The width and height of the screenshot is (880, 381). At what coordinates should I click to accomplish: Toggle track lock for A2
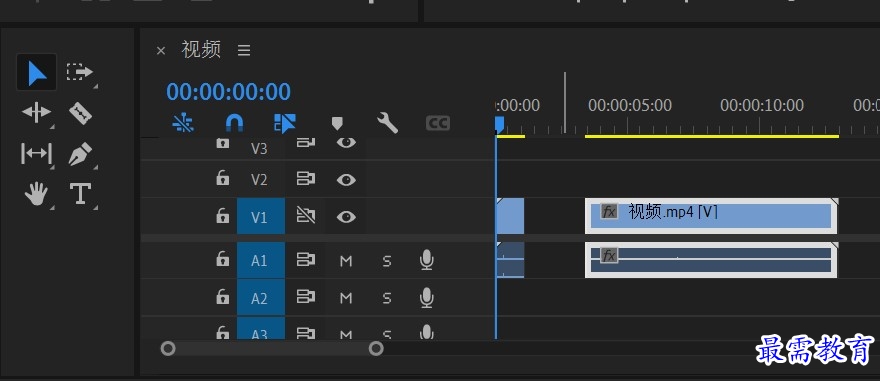tap(223, 297)
